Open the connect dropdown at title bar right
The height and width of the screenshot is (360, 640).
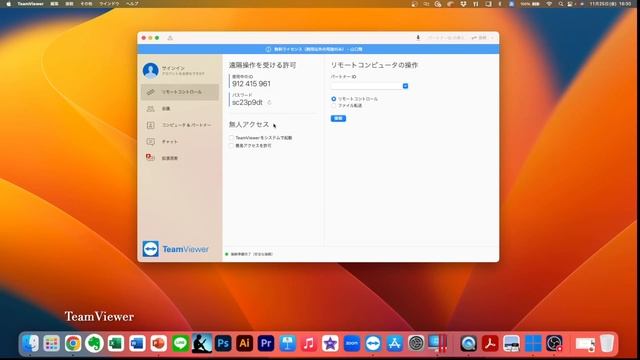tap(483, 38)
